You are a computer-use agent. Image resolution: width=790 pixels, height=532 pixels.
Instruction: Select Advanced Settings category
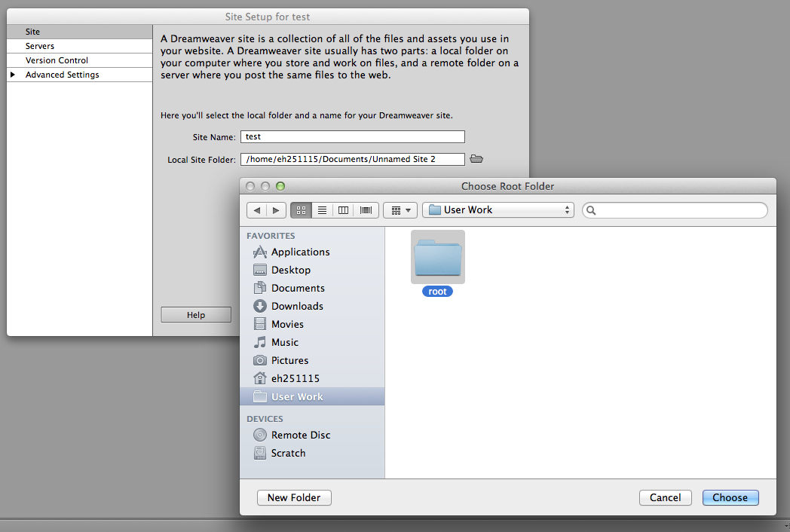[80, 75]
